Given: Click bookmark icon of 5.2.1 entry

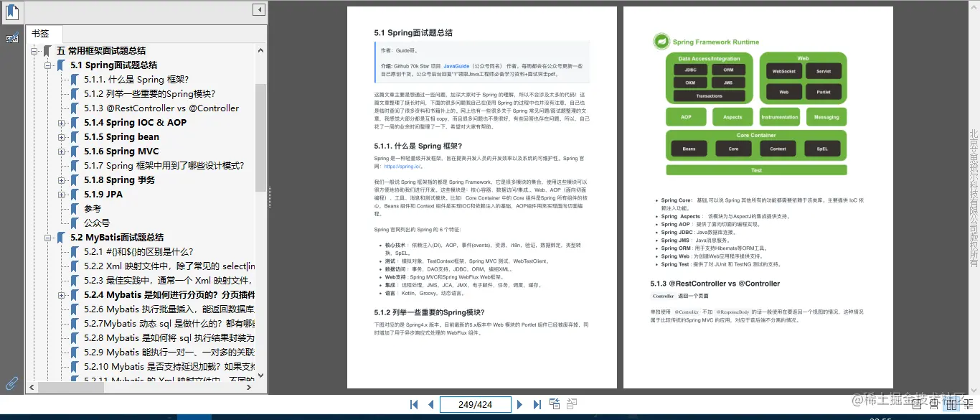Looking at the screenshot, I should (x=75, y=252).
